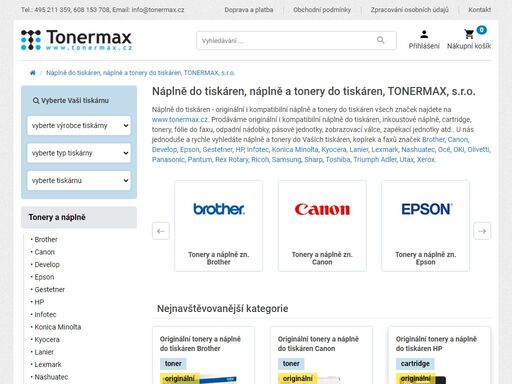
Task: Click the next carousel arrow
Action: 482,231
